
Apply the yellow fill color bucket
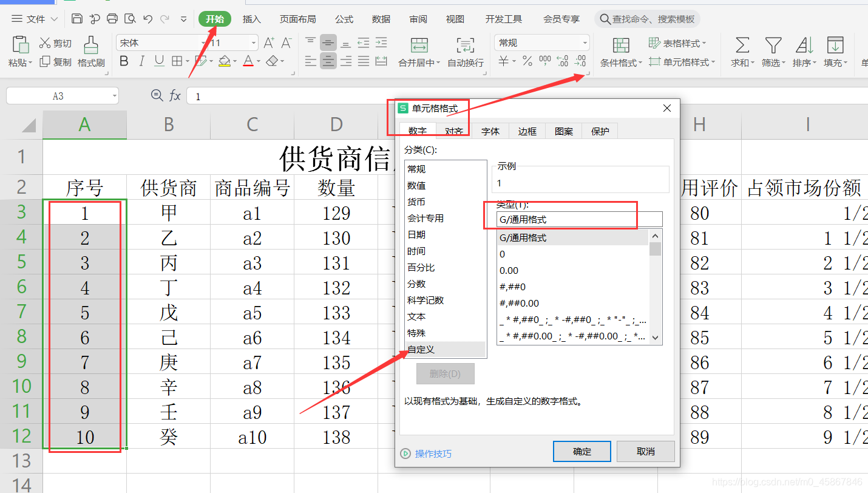tap(223, 61)
